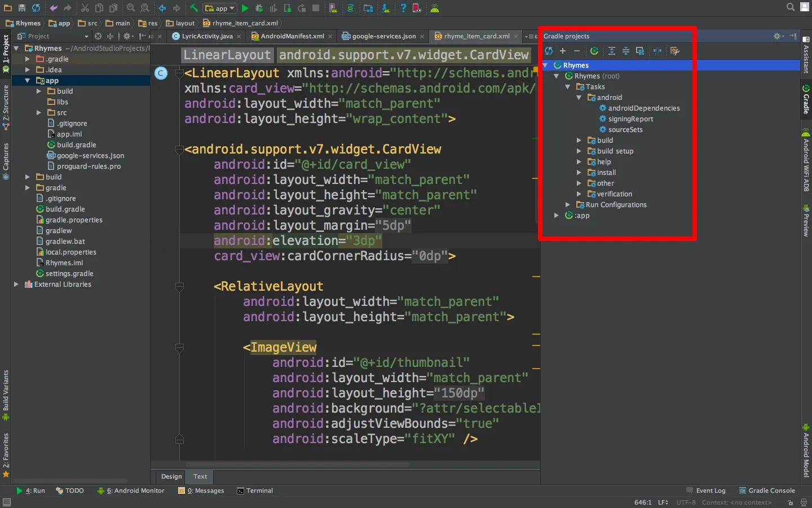Open the Gradle Console
The height and width of the screenshot is (508, 812).
click(767, 491)
